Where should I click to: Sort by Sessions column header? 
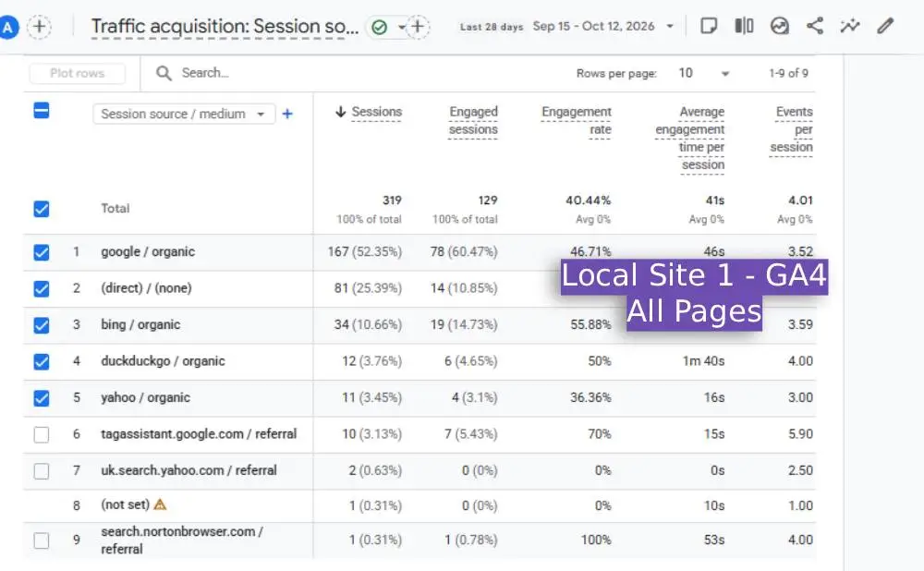coord(377,112)
